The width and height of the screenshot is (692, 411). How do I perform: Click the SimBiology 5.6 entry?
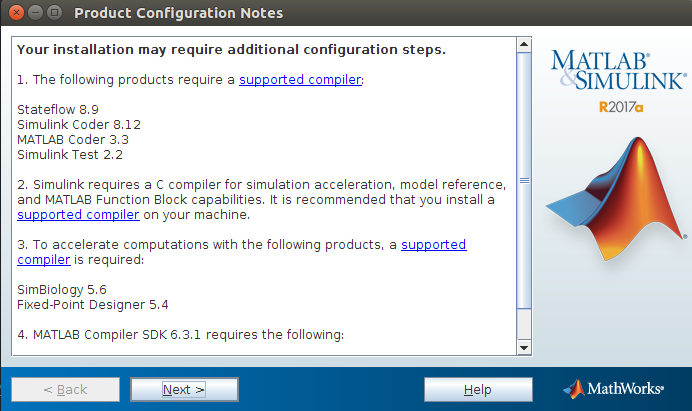point(61,289)
